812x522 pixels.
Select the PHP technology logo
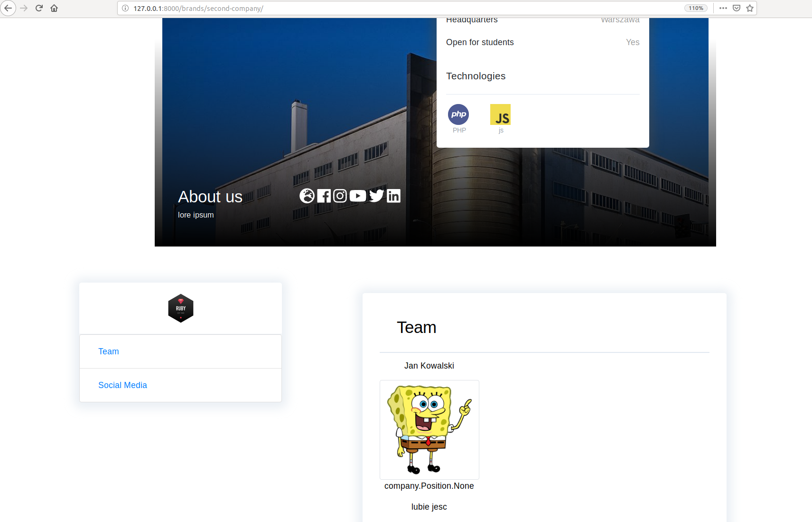458,114
